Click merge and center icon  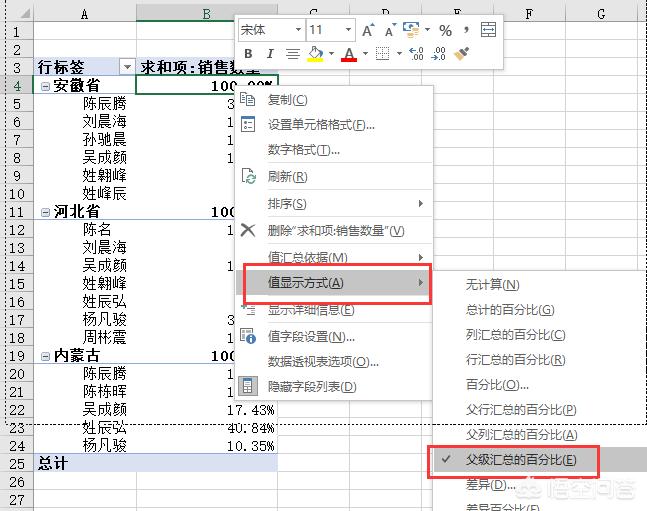[x=489, y=30]
